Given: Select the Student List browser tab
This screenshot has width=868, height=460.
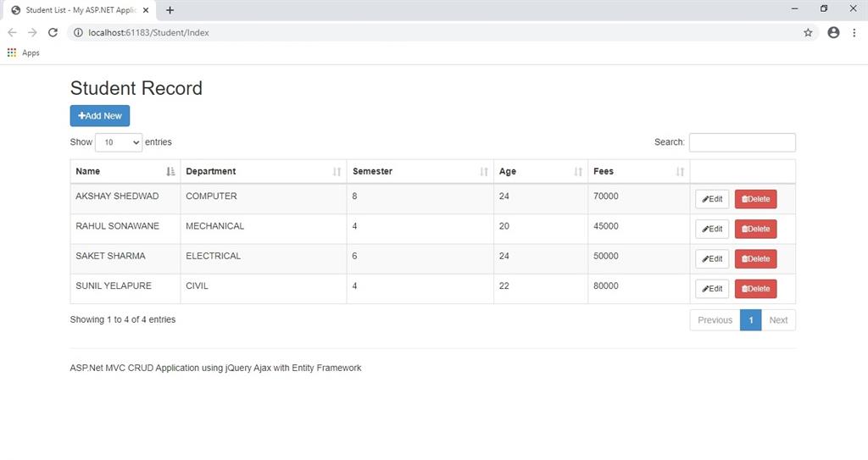Looking at the screenshot, I should tap(76, 10).
